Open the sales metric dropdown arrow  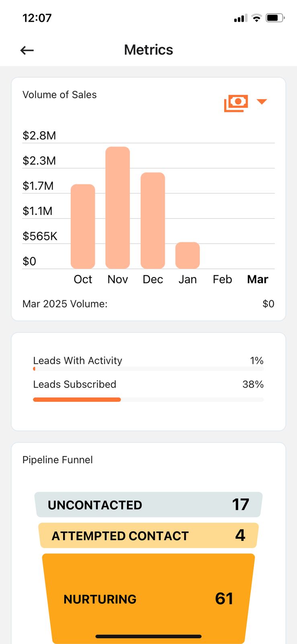[262, 102]
